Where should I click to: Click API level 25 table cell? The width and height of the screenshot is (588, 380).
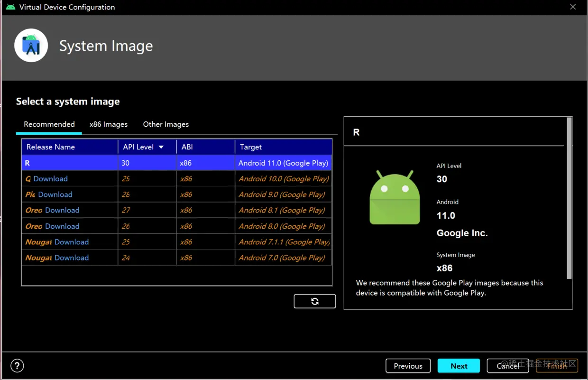(147, 242)
